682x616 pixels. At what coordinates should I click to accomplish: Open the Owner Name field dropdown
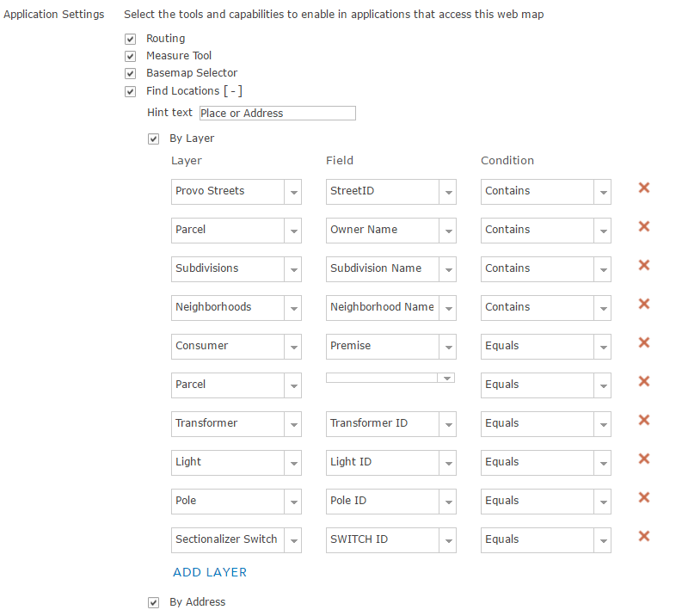448,231
